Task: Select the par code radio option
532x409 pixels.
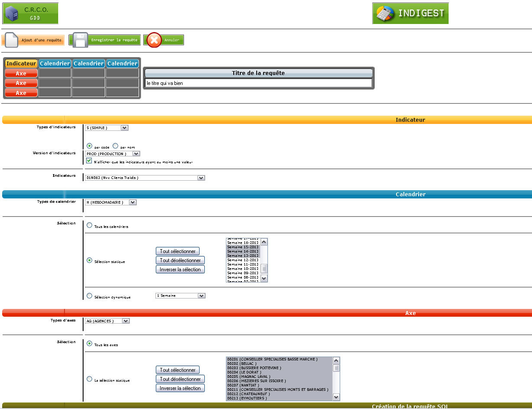Action: tap(89, 146)
